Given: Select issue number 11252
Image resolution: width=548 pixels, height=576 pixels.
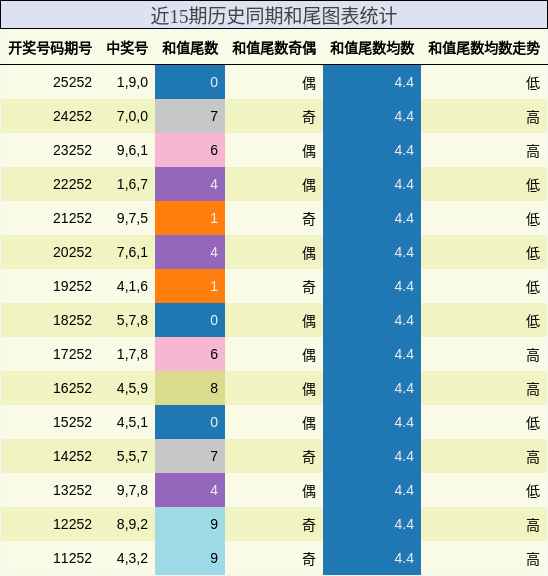Looking at the screenshot, I should tap(72, 558).
